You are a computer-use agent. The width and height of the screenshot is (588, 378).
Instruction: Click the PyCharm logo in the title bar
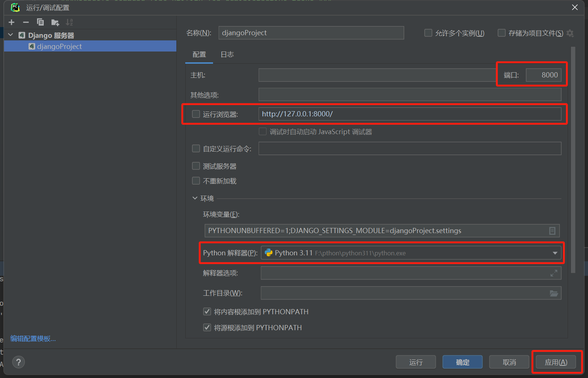(x=15, y=7)
